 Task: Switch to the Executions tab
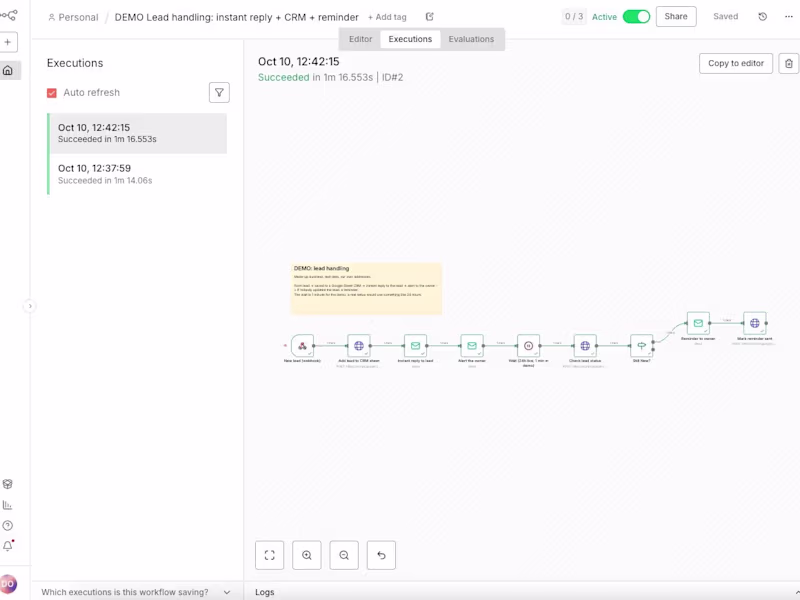[x=410, y=39]
